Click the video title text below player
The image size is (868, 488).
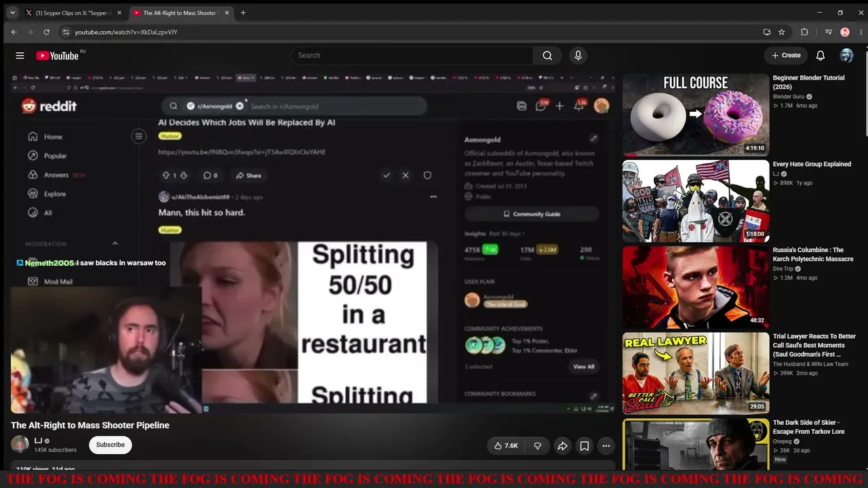(x=90, y=425)
